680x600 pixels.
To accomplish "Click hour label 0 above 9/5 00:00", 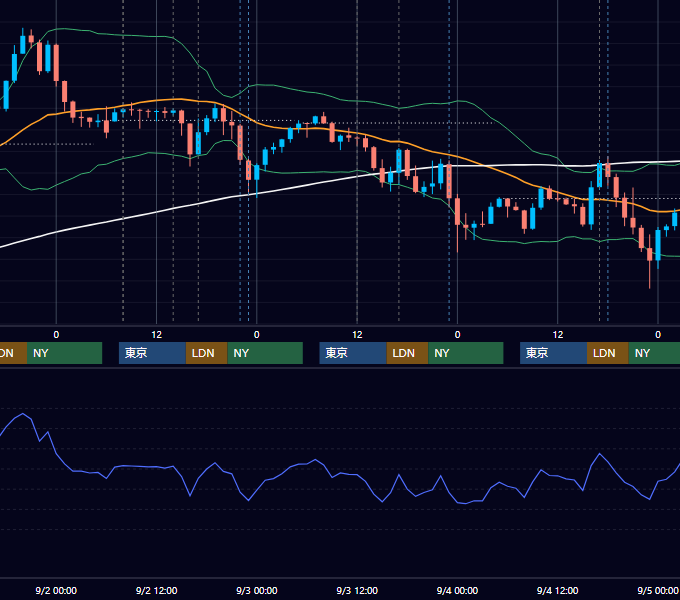I will click(658, 335).
